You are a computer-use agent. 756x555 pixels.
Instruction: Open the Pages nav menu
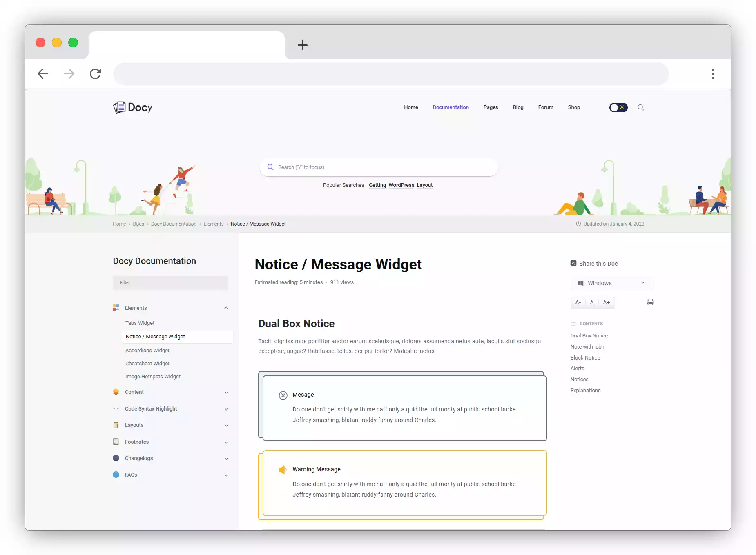(x=491, y=107)
